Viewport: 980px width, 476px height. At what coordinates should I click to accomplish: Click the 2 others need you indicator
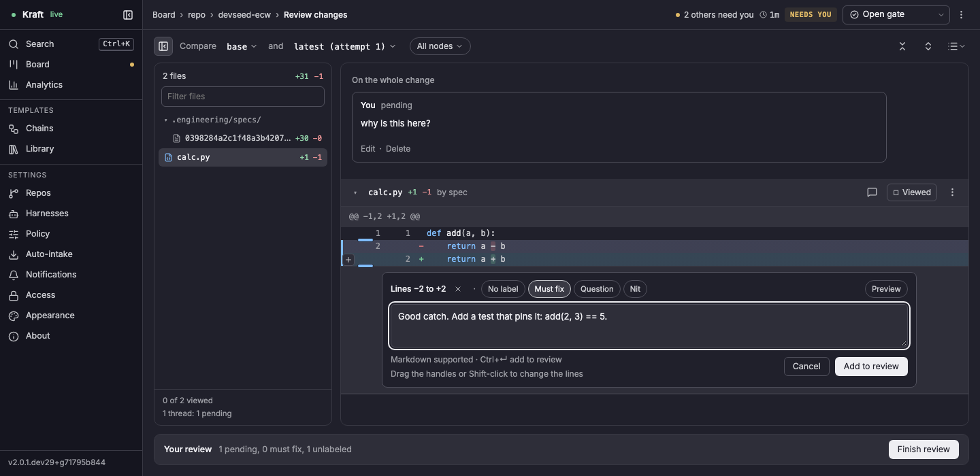pyautogui.click(x=715, y=14)
